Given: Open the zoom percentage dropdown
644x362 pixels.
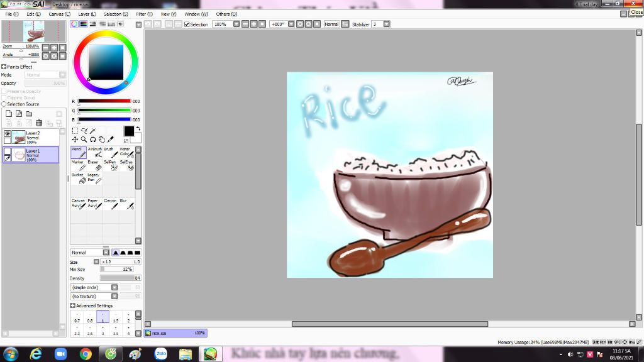Looking at the screenshot, I should [x=236, y=25].
